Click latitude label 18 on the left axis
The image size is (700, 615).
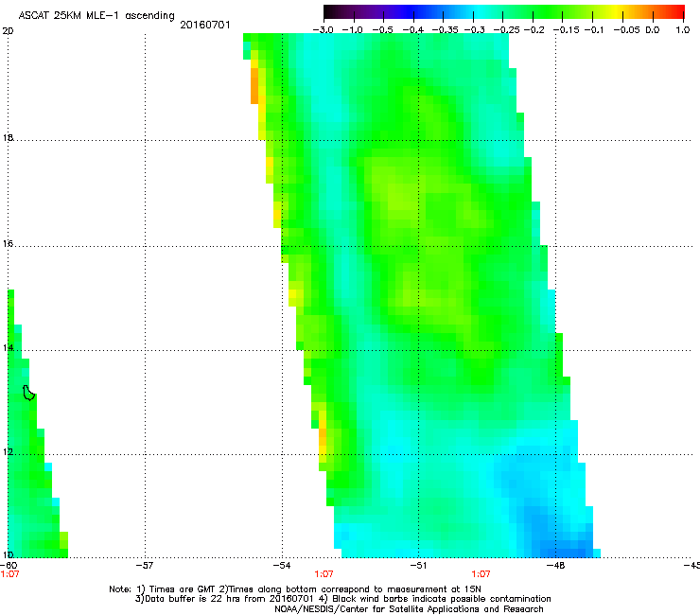click(8, 137)
